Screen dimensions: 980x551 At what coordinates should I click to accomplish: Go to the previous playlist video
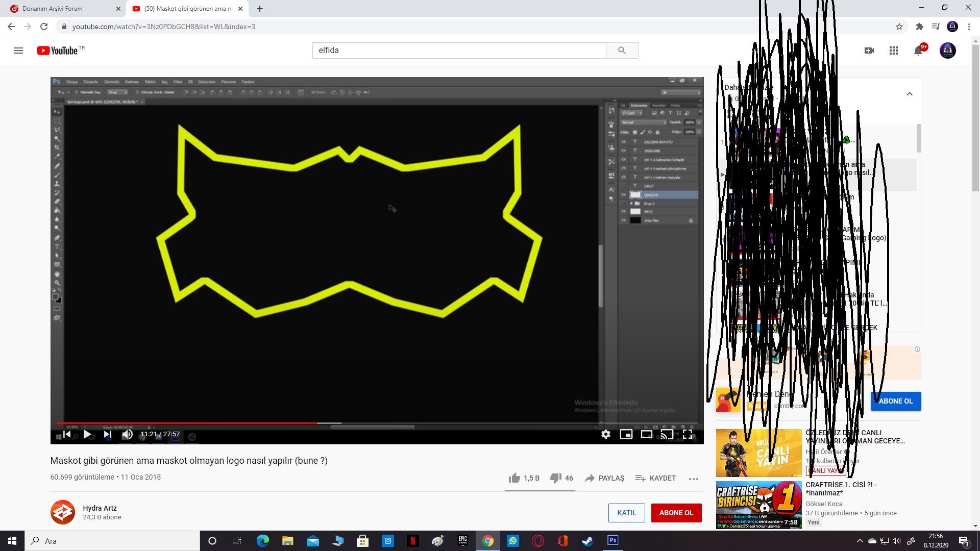pos(66,434)
